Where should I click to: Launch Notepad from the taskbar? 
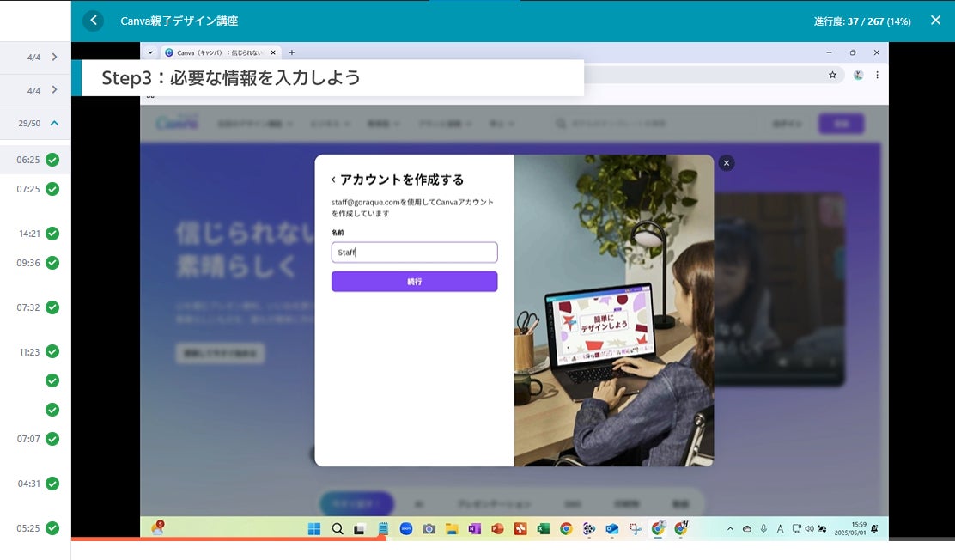tap(383, 529)
